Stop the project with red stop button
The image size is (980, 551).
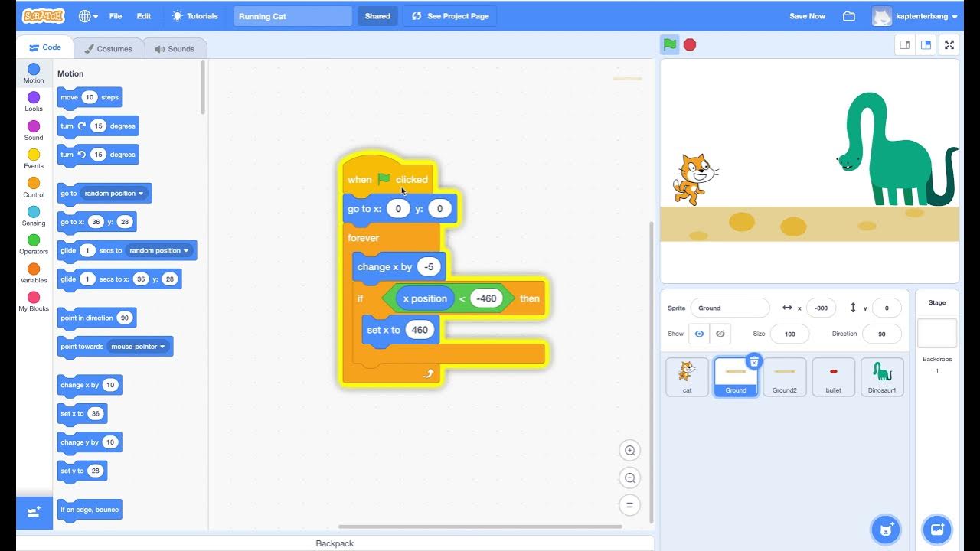coord(690,44)
